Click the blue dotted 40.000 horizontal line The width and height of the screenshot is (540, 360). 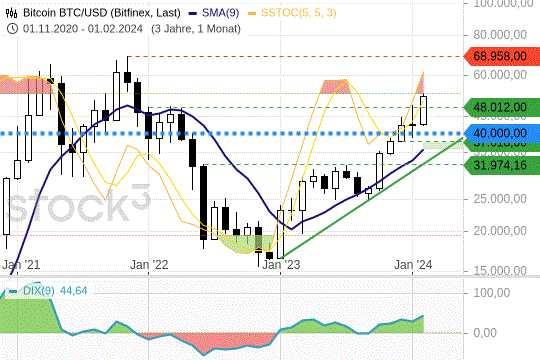point(231,133)
